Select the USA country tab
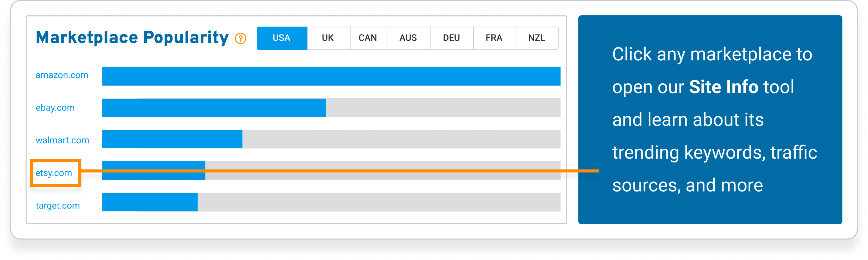Viewport: 868px width, 260px height. point(282,38)
